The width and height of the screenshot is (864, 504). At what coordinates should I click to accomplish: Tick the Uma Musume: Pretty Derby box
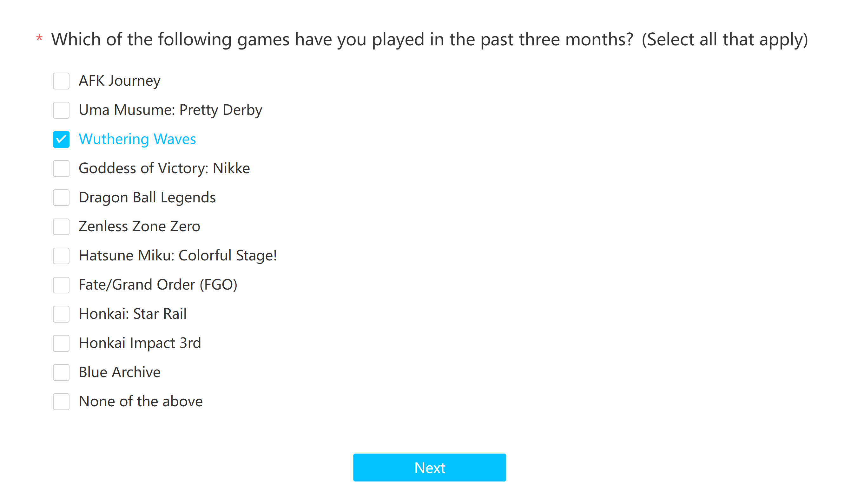click(x=61, y=110)
